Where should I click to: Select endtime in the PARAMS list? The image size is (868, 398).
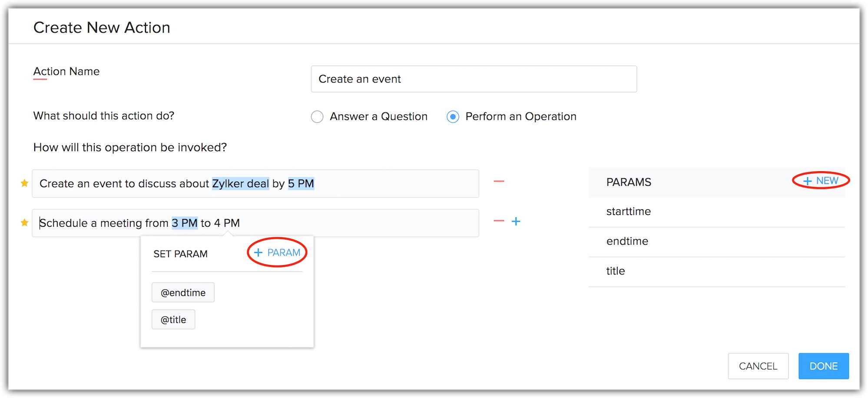pos(627,241)
